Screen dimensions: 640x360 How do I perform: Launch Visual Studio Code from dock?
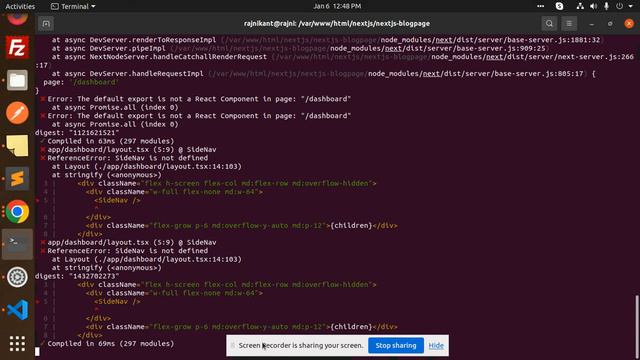(17, 309)
